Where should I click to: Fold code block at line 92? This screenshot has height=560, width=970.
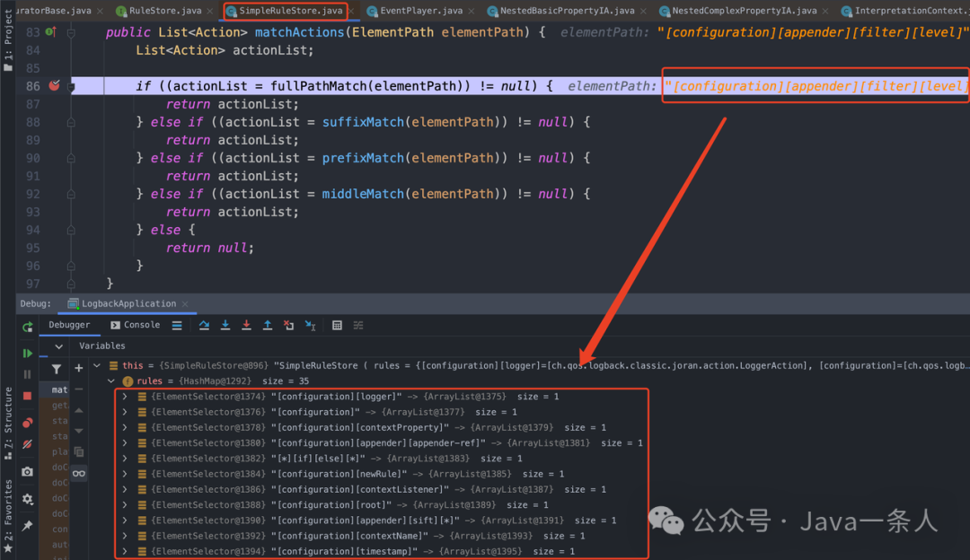point(71,194)
